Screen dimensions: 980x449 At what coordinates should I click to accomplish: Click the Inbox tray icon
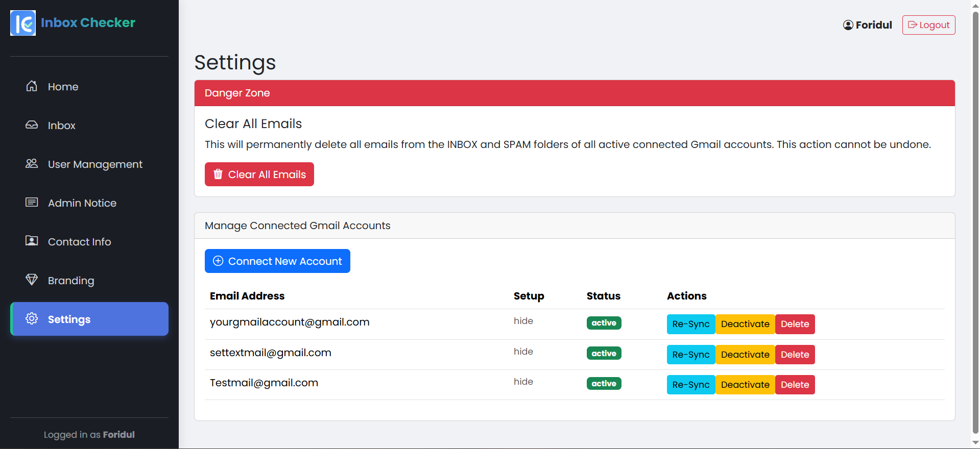click(32, 125)
